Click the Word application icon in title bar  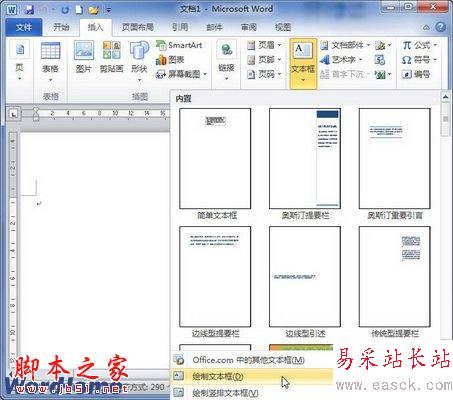pyautogui.click(x=12, y=10)
